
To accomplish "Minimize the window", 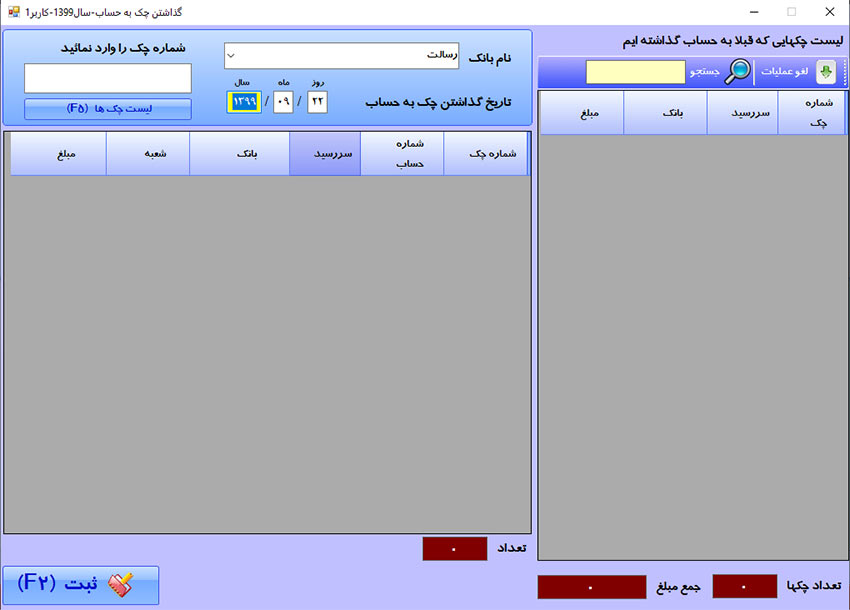I will point(754,12).
